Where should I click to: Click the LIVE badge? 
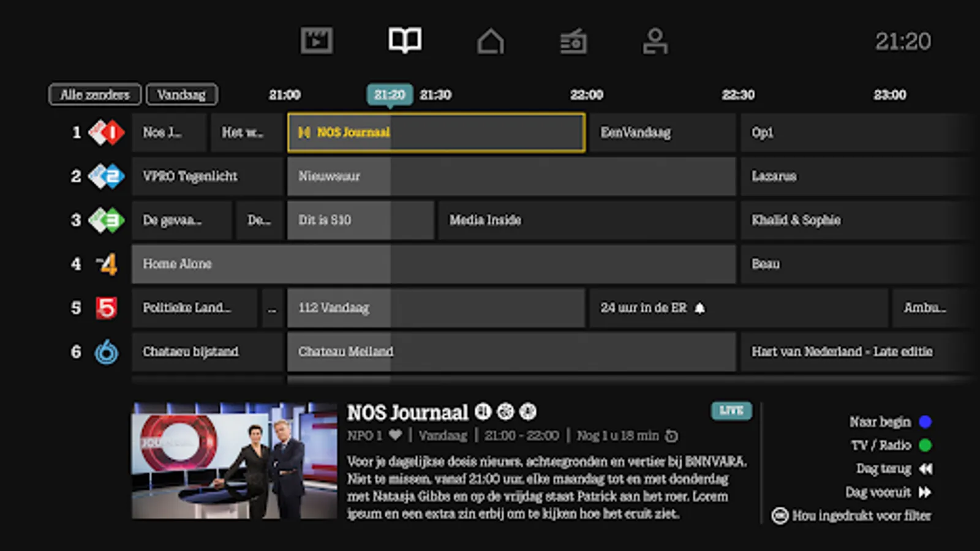(x=731, y=410)
